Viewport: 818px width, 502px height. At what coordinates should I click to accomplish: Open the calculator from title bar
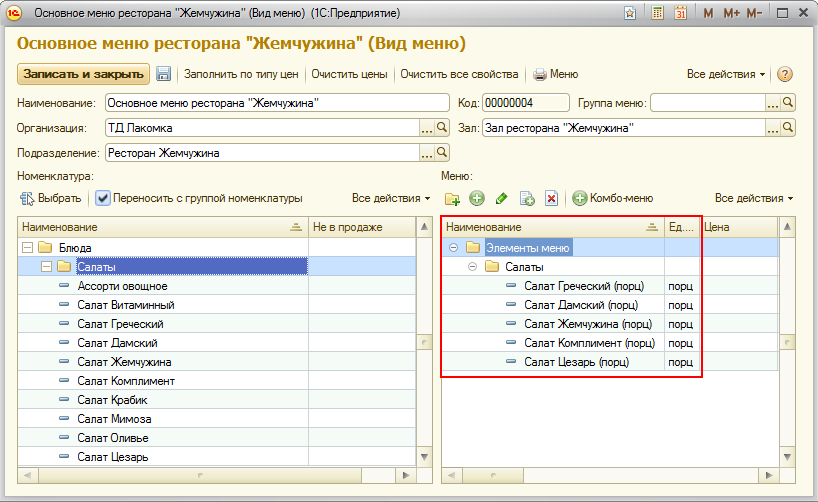tap(658, 14)
